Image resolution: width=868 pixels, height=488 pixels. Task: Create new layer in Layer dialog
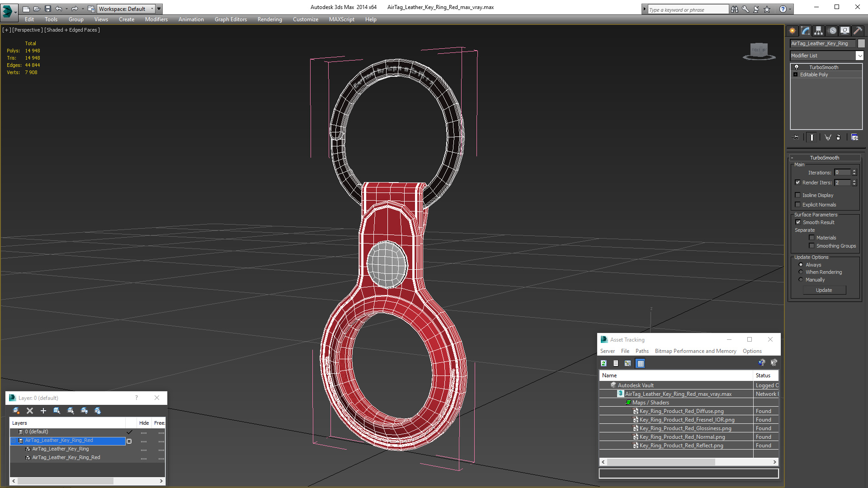(x=16, y=411)
